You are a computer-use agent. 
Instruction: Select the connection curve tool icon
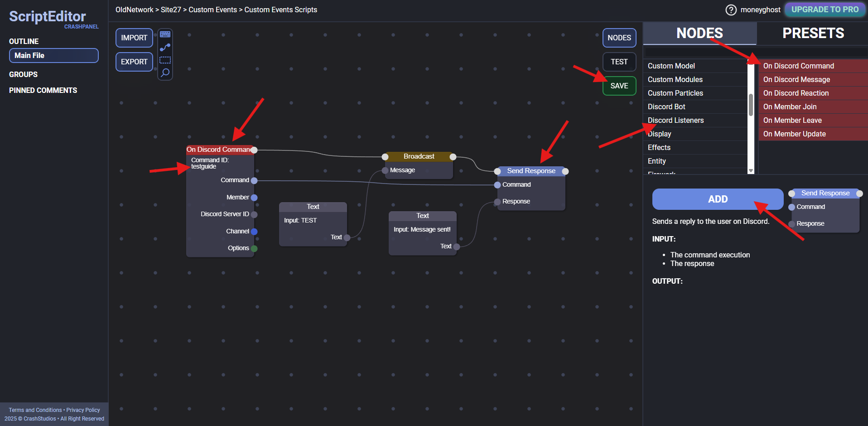[x=165, y=47]
